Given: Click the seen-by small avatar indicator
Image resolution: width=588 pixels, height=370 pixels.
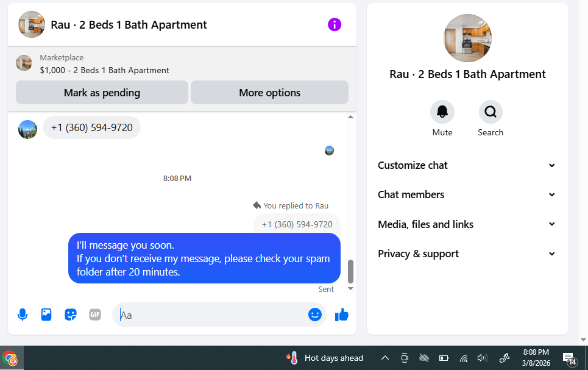Looking at the screenshot, I should [329, 151].
